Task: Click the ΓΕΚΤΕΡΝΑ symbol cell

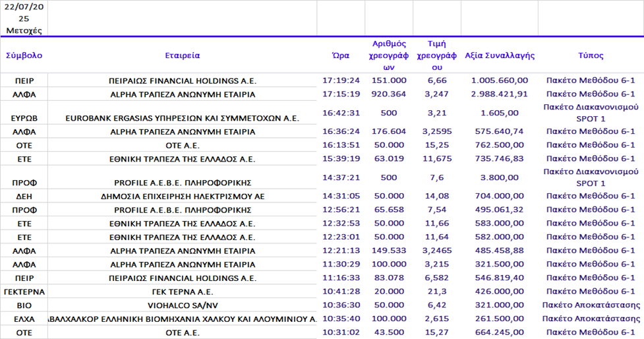Action: pos(24,292)
